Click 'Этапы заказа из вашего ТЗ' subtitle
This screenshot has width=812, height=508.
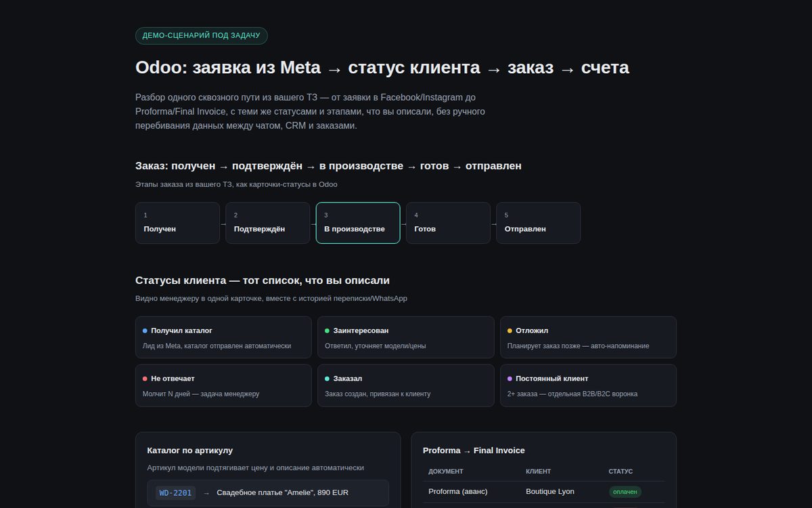[x=236, y=184]
